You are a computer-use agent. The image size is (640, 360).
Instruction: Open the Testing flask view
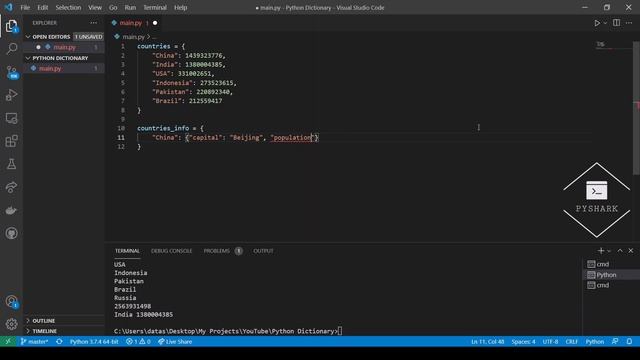pos(11,164)
